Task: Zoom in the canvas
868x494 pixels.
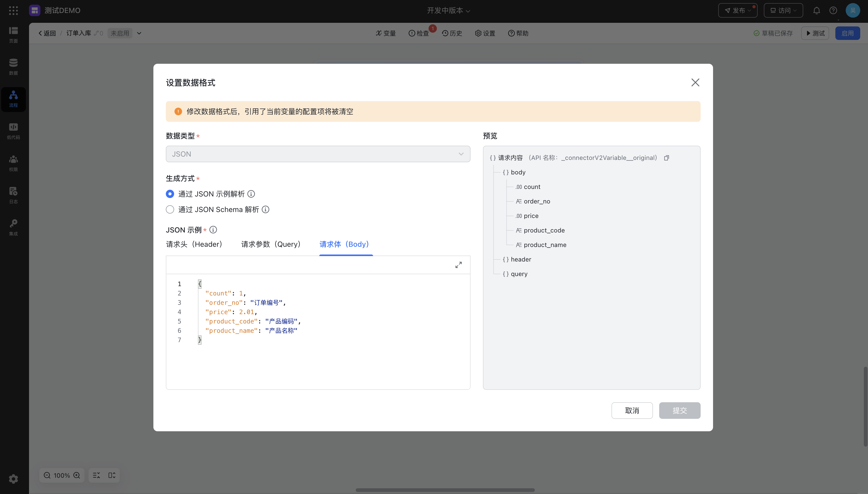Action: point(77,475)
